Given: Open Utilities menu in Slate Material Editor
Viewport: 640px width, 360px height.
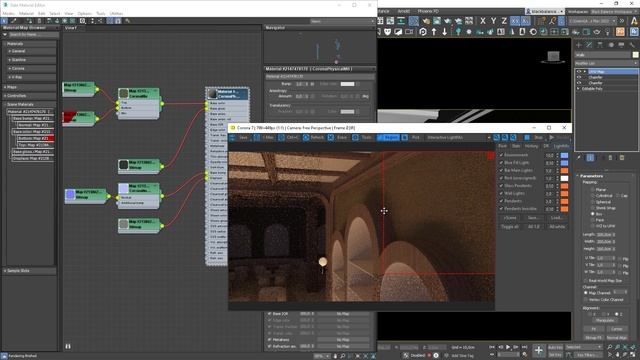Looking at the screenshot, I should coord(116,13).
